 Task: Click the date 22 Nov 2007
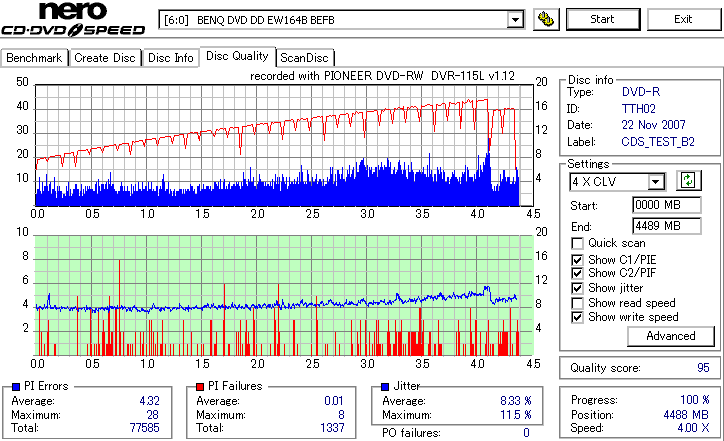[653, 125]
